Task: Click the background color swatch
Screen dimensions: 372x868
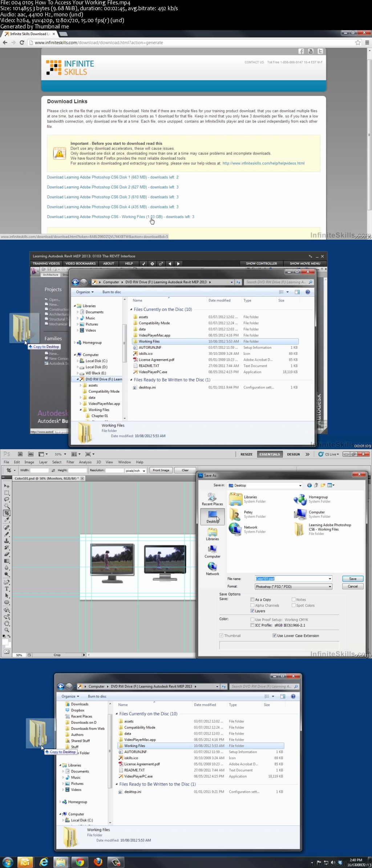Action: click(x=9, y=646)
